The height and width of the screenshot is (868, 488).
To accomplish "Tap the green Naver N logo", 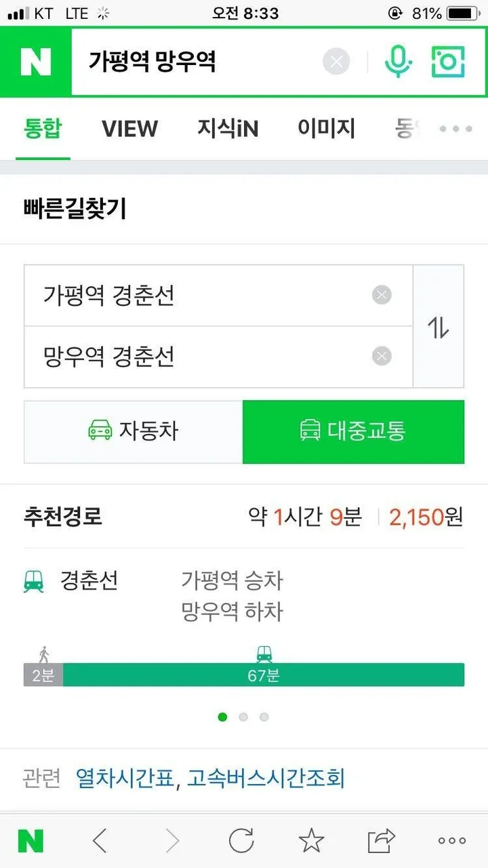I will pyautogui.click(x=35, y=62).
